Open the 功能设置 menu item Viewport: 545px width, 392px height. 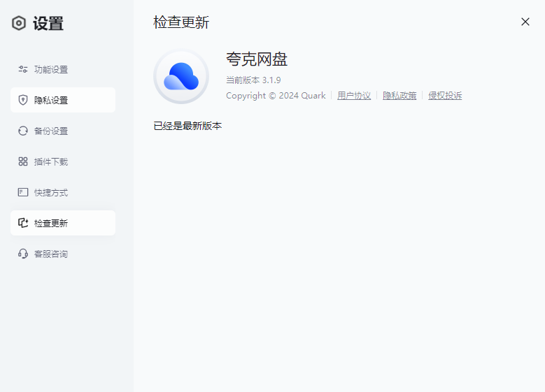(x=63, y=69)
